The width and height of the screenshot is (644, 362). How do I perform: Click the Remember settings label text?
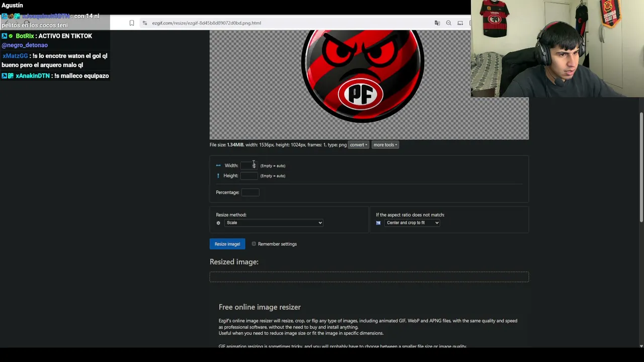pyautogui.click(x=277, y=244)
